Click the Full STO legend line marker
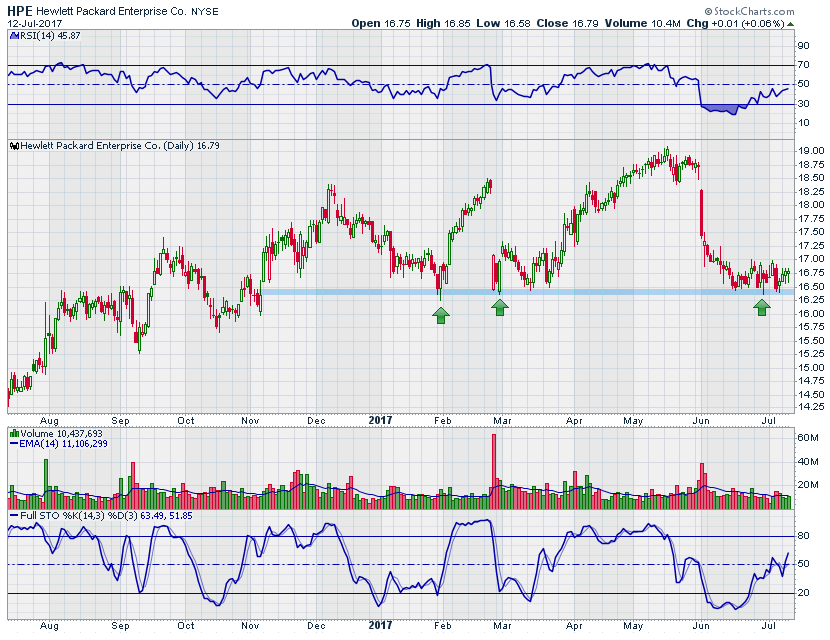This screenshot has height=640, width=830. (x=14, y=515)
